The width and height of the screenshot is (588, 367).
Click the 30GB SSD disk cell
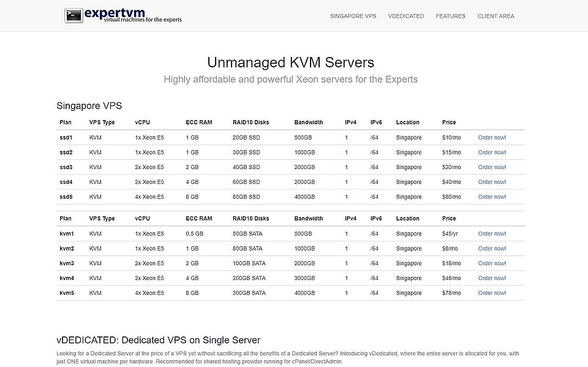[x=246, y=153]
